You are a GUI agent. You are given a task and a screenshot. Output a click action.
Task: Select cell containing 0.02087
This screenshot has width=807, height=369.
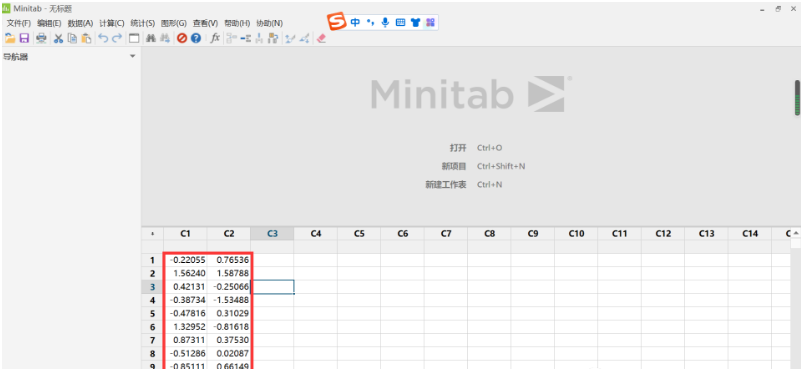click(229, 354)
